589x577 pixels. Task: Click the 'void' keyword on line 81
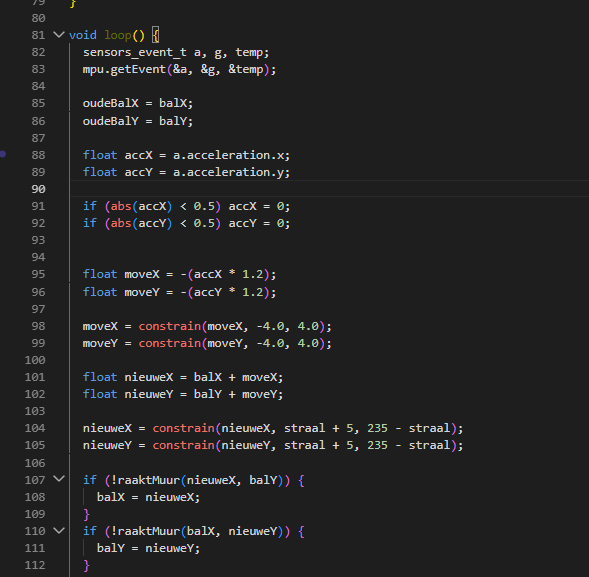tap(83, 35)
